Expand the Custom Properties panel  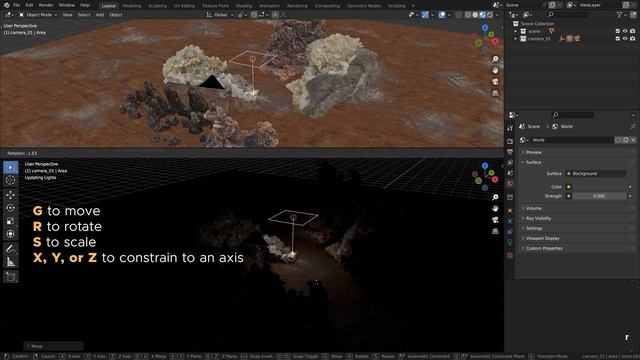click(544, 249)
